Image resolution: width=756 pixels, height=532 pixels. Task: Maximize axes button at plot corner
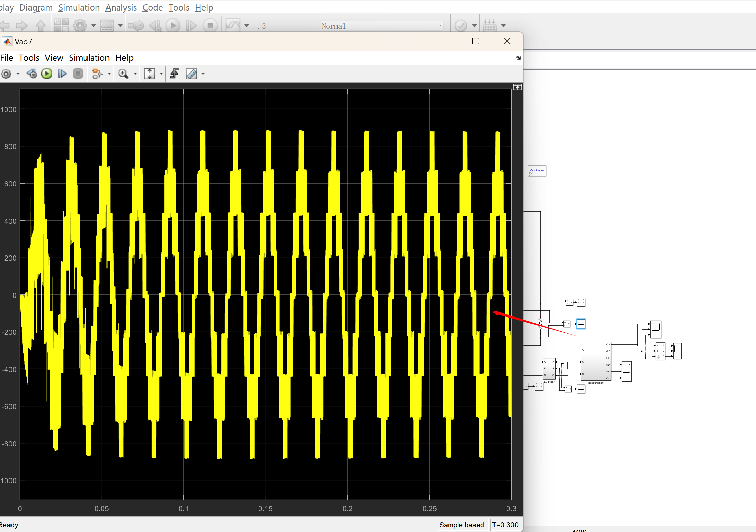(x=517, y=87)
